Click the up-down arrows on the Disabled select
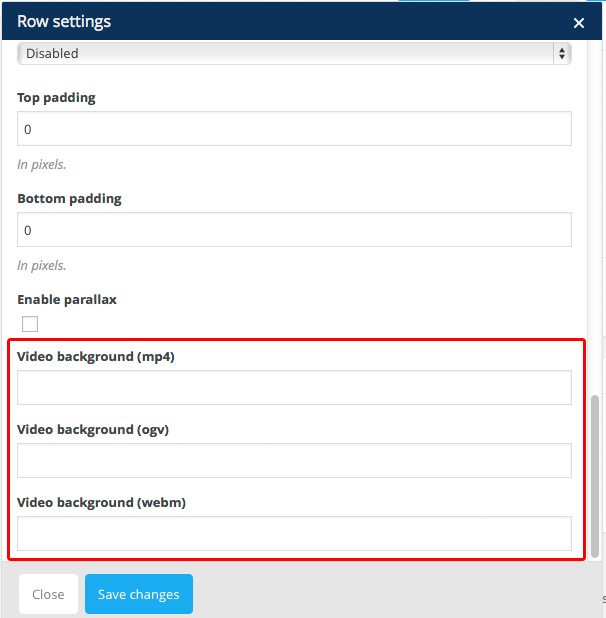This screenshot has width=606, height=618. click(562, 53)
